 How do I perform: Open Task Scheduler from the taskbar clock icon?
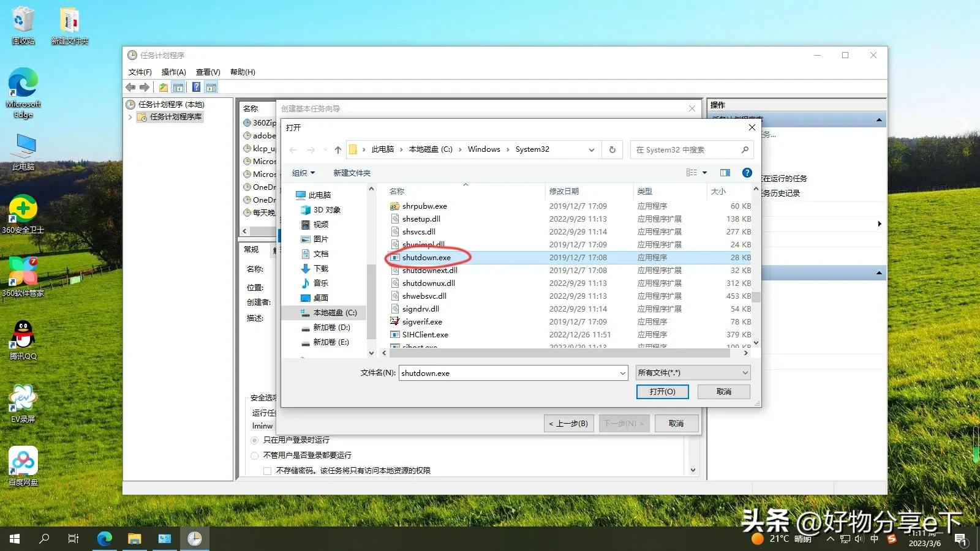coord(194,539)
